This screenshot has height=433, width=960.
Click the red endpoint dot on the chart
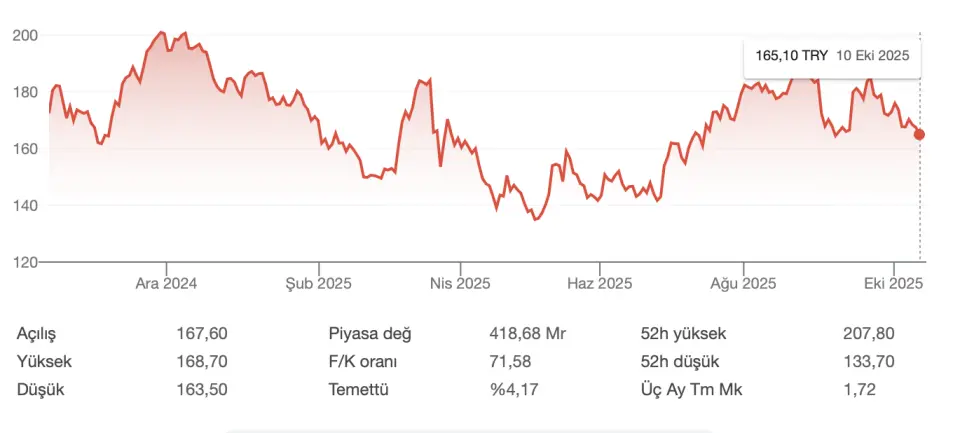click(920, 134)
